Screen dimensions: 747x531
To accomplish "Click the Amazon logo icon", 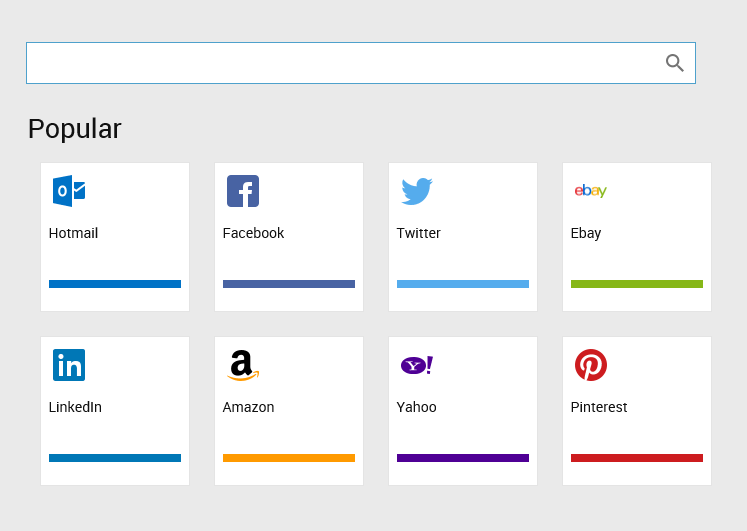I will [243, 365].
